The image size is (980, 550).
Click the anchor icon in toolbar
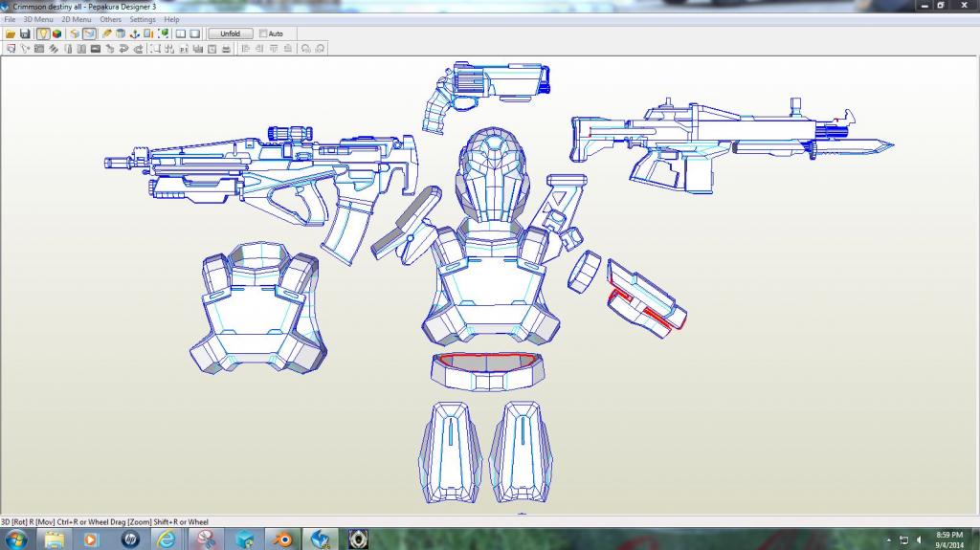[135, 33]
